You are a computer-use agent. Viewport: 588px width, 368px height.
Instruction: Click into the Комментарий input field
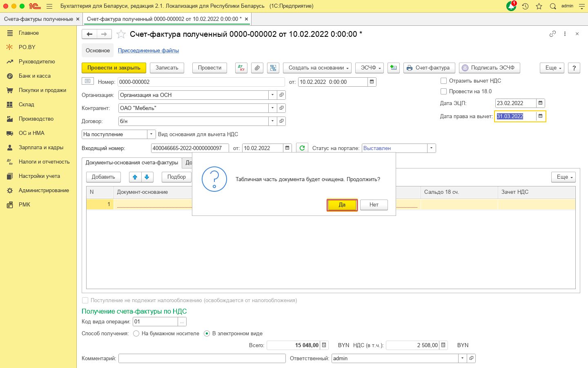202,359
